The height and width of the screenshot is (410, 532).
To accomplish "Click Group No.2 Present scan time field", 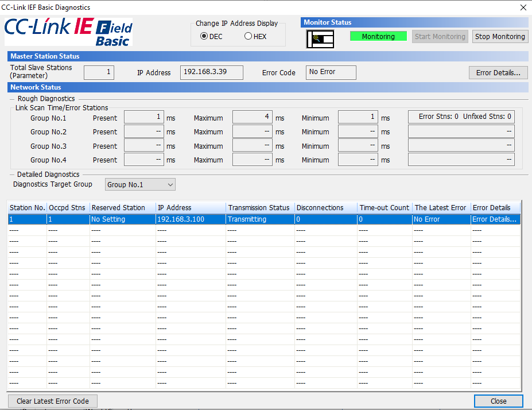I will (x=144, y=131).
